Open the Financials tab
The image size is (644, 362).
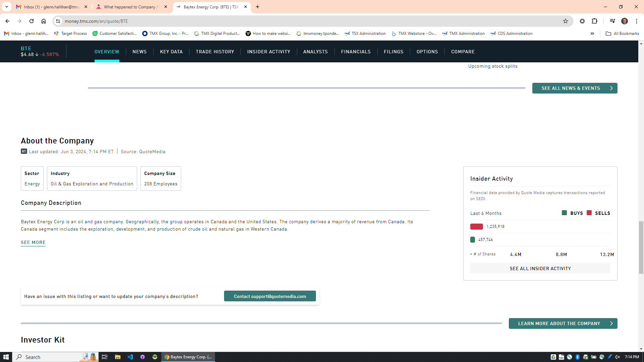pos(356,52)
